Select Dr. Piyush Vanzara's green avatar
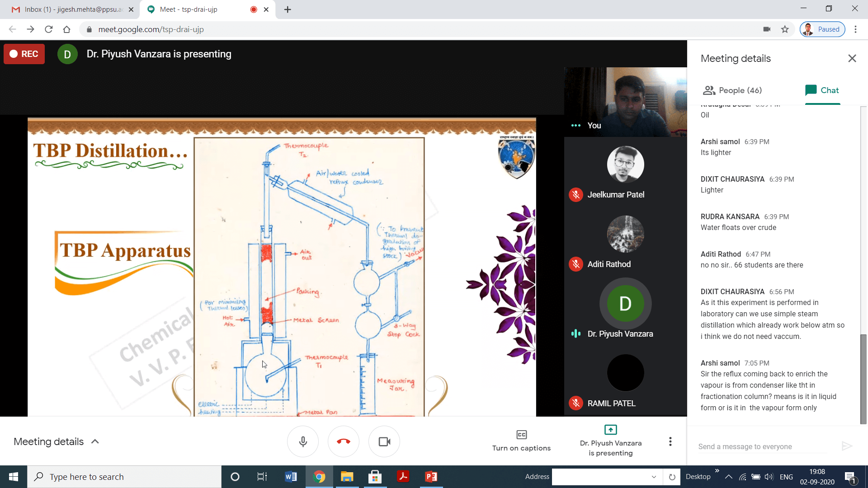Image resolution: width=868 pixels, height=488 pixels. coord(626,304)
